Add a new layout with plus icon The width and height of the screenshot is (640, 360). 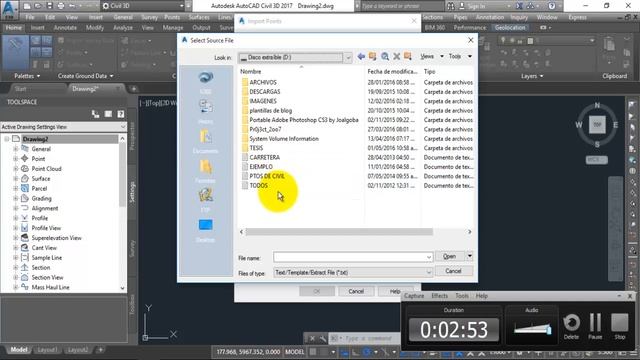coord(100,349)
